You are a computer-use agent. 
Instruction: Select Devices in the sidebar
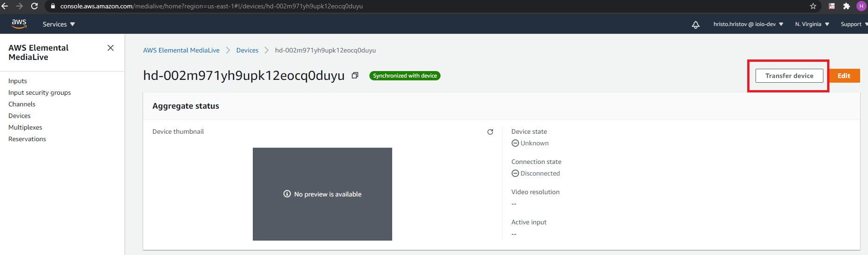pyautogui.click(x=20, y=116)
